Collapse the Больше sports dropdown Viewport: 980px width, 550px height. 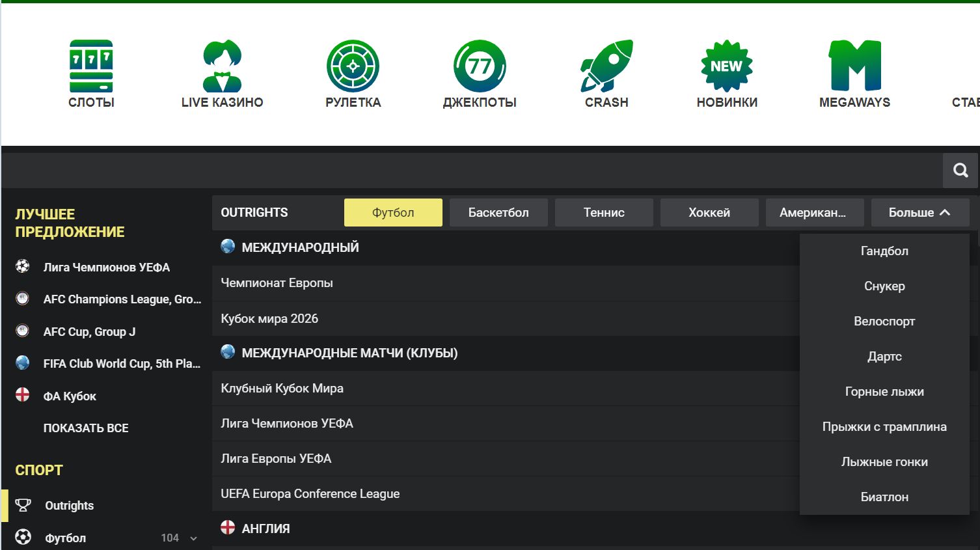pos(920,212)
